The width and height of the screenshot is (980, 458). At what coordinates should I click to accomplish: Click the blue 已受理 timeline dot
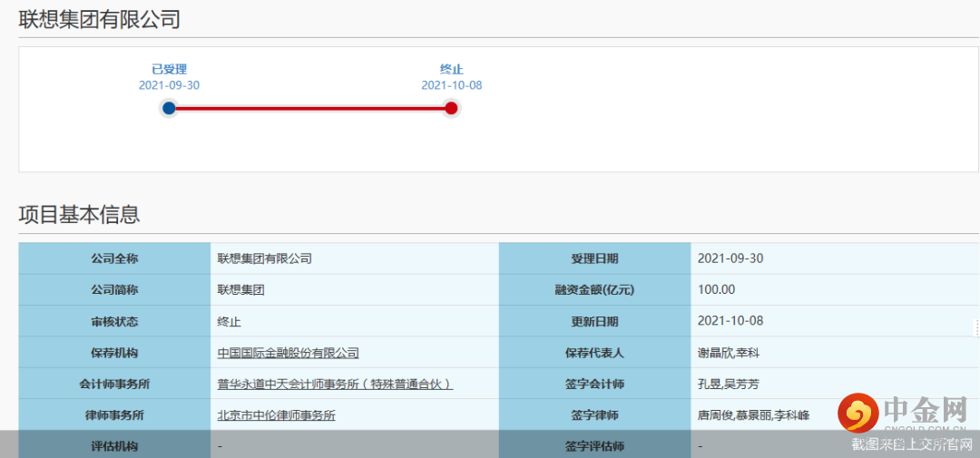(169, 109)
